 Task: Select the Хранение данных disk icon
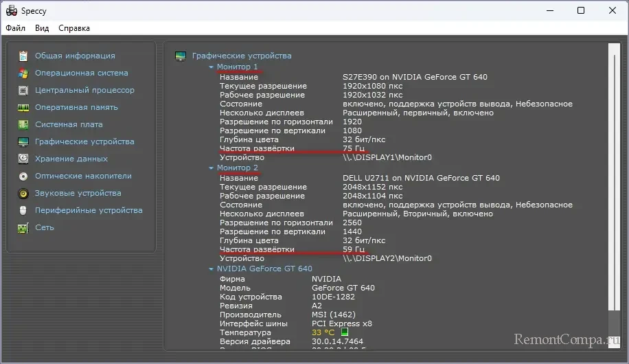point(23,159)
